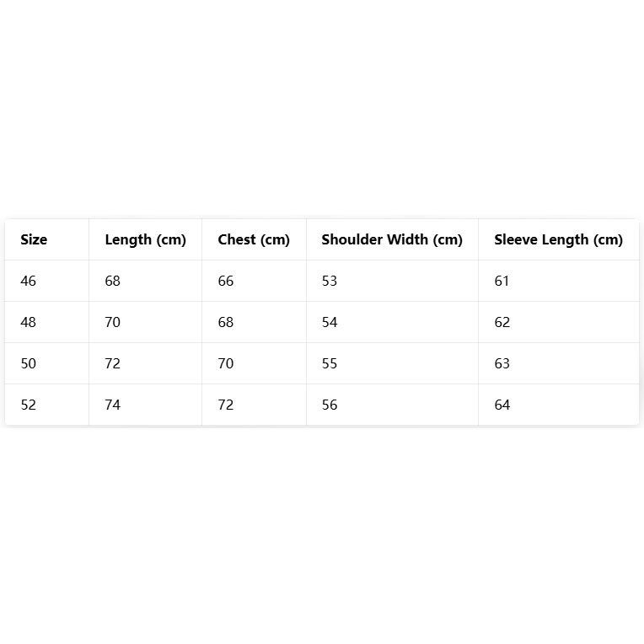Select the Sleeve Length value 61
The height and width of the screenshot is (644, 644).
pos(502,281)
